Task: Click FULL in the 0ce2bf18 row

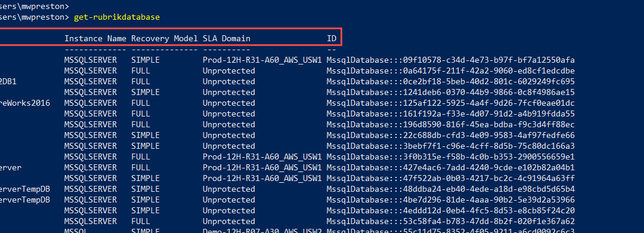Action: click(141, 81)
